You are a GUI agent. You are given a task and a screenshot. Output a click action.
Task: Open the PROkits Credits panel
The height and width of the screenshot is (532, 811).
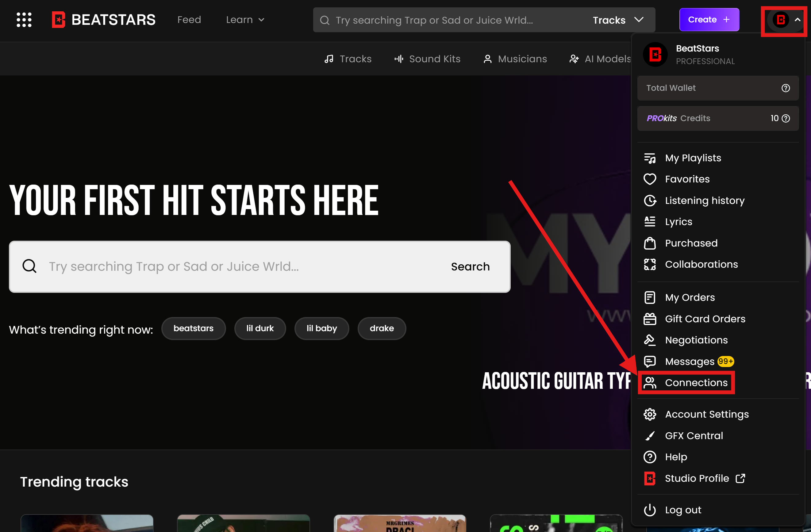[x=718, y=118]
